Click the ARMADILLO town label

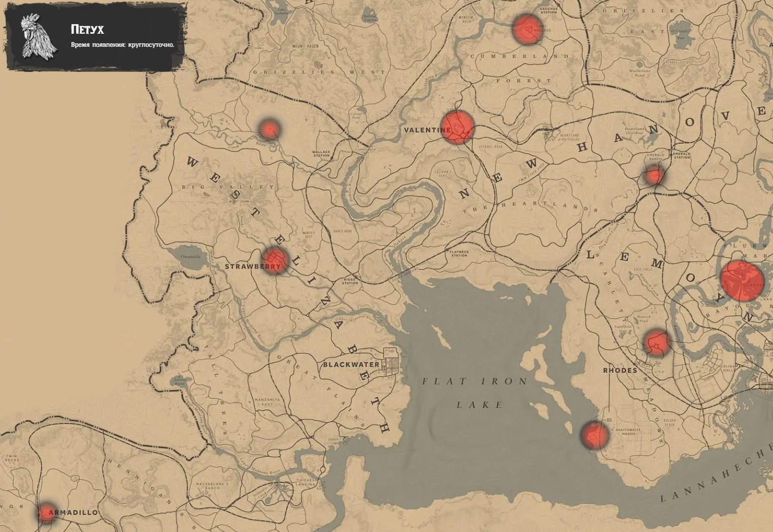point(73,512)
